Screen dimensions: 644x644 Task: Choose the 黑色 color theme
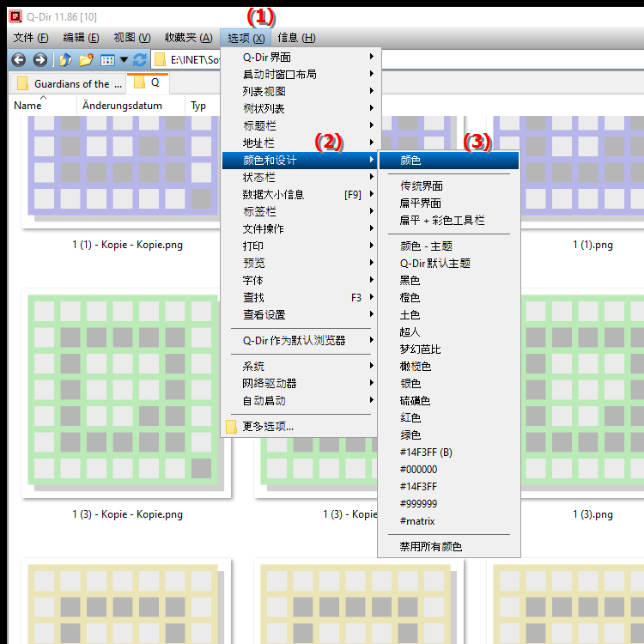point(448,281)
